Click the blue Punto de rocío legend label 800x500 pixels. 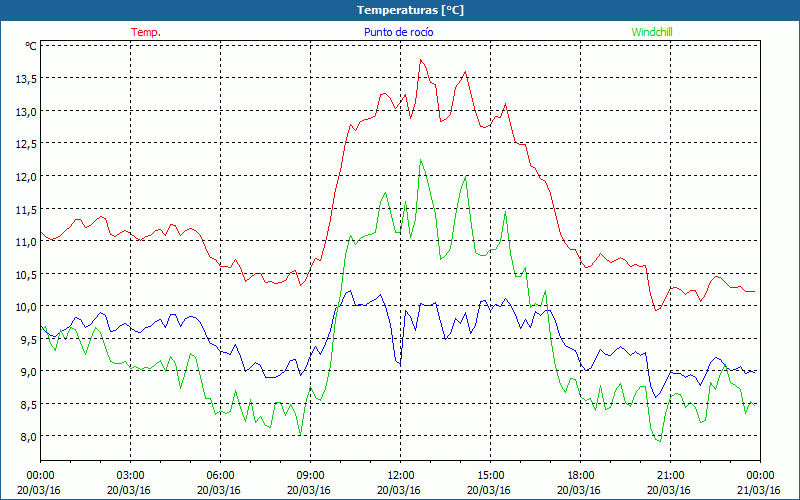click(x=398, y=32)
